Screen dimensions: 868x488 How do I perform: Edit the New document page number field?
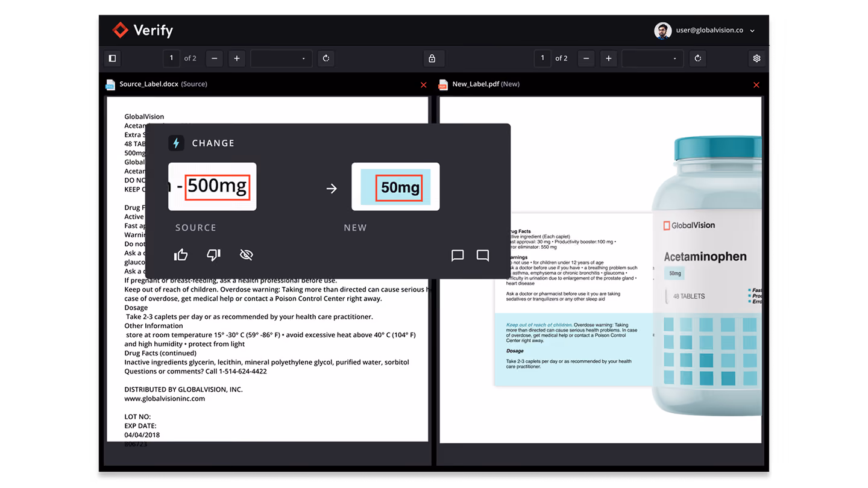[542, 58]
